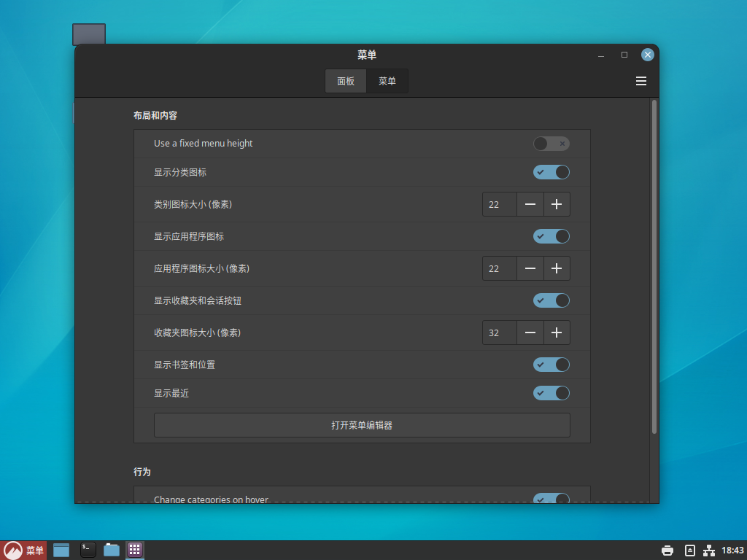This screenshot has height=560, width=747.
Task: Turn off 显示书签和位置 toggle
Action: (x=551, y=364)
